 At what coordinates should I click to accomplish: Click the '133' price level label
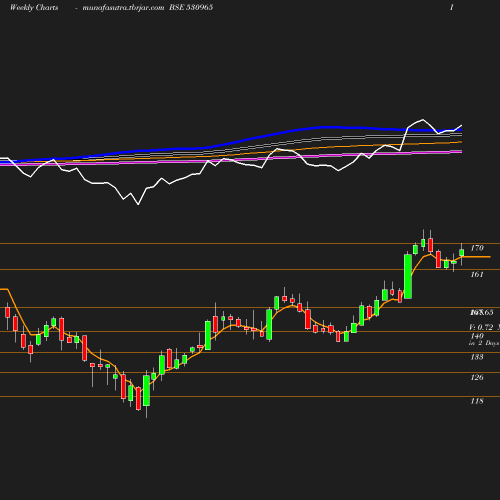[477, 357]
